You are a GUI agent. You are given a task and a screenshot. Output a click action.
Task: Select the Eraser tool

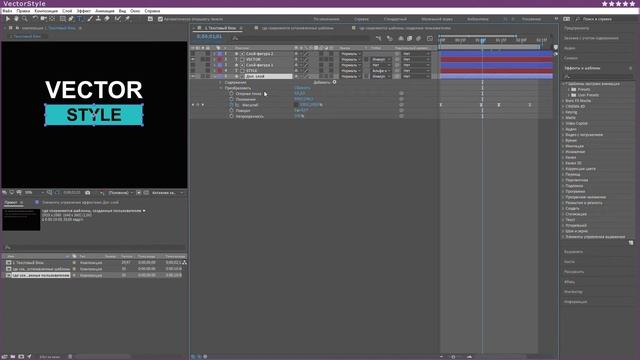coord(107,19)
